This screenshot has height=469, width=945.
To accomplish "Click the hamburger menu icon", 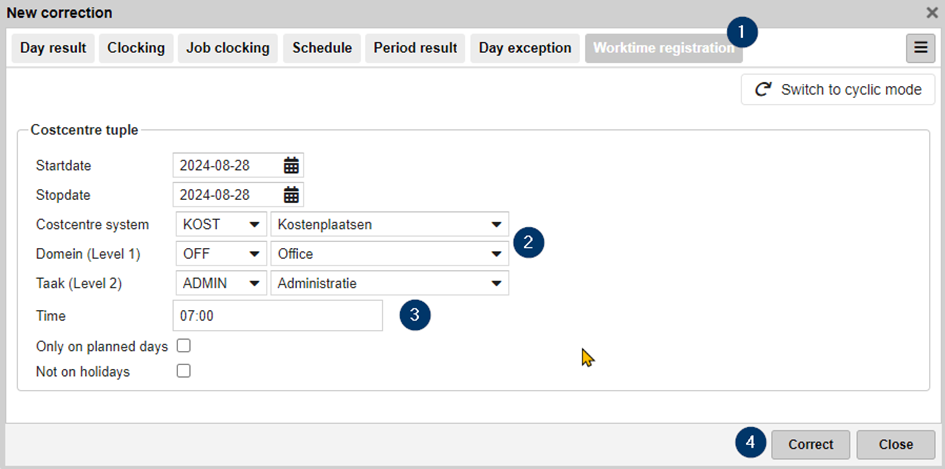I will (x=919, y=48).
